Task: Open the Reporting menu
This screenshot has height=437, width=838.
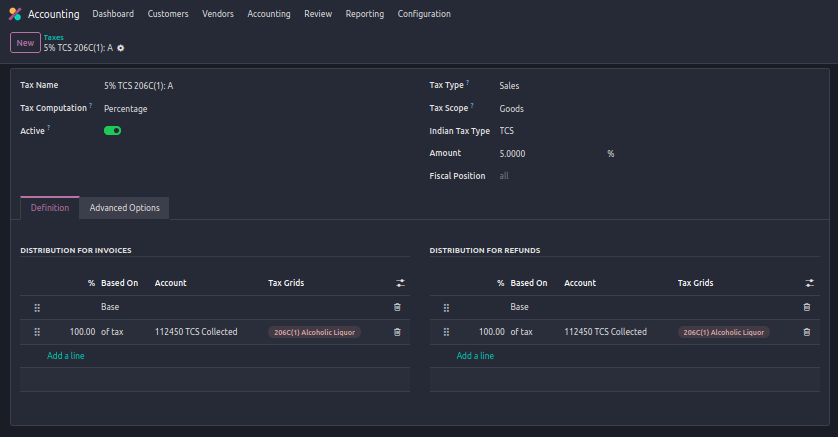Action: click(365, 14)
